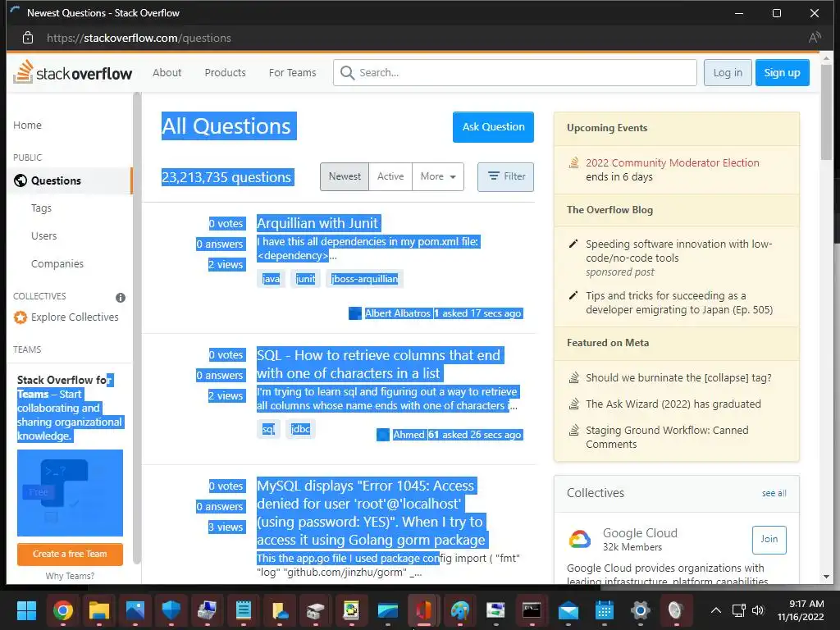Image resolution: width=840 pixels, height=630 pixels.
Task: Open Google Chrome from taskbar
Action: tap(62, 610)
